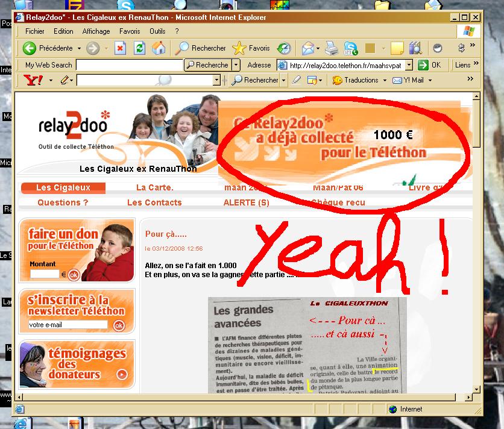Click the Yahoo pop-up blocker icon
Viewport: 504px width, 429px height.
point(312,80)
